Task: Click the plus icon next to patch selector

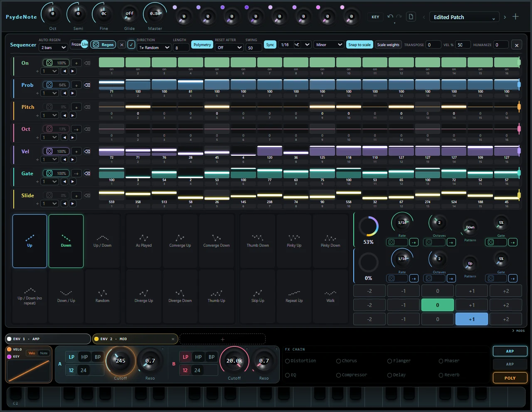Action: [x=516, y=17]
